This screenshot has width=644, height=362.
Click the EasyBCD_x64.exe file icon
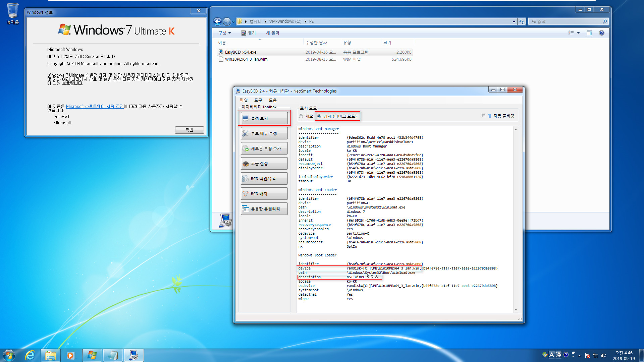pos(221,52)
